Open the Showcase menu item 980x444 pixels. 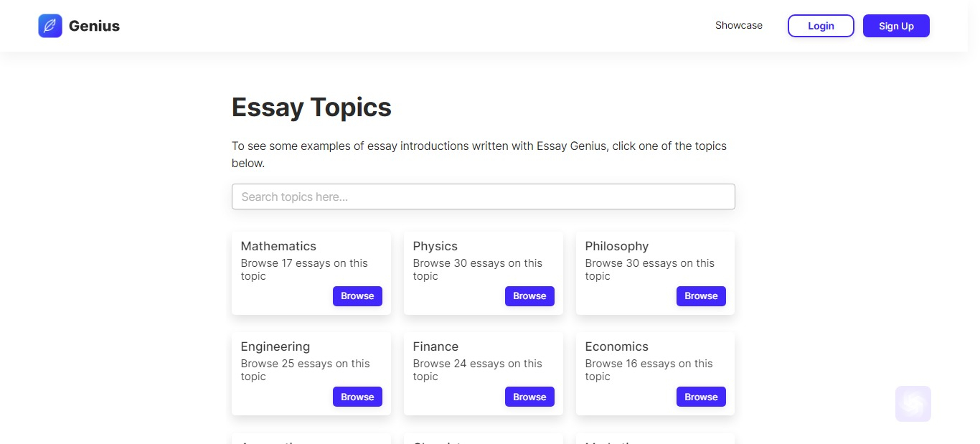click(x=739, y=25)
